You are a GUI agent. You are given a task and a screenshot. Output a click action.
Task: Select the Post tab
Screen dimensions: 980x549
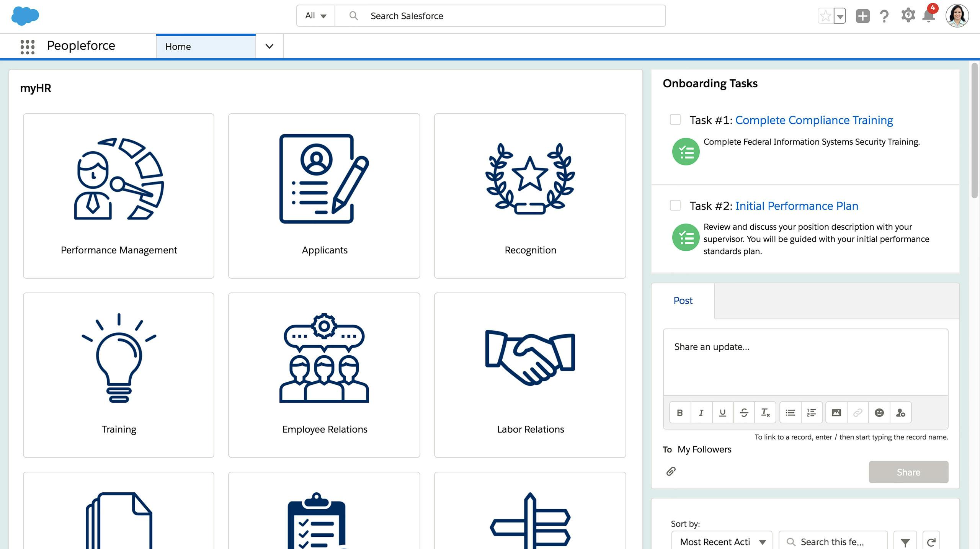click(x=683, y=301)
